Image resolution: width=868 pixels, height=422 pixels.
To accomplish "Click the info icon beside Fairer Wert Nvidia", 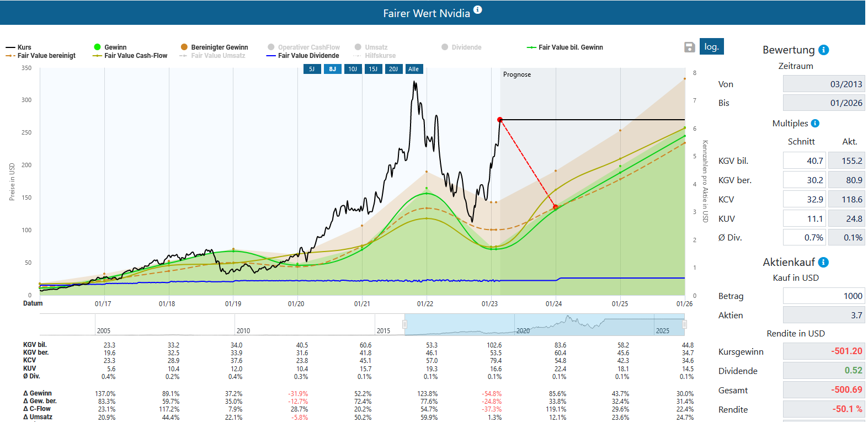I will [x=478, y=9].
